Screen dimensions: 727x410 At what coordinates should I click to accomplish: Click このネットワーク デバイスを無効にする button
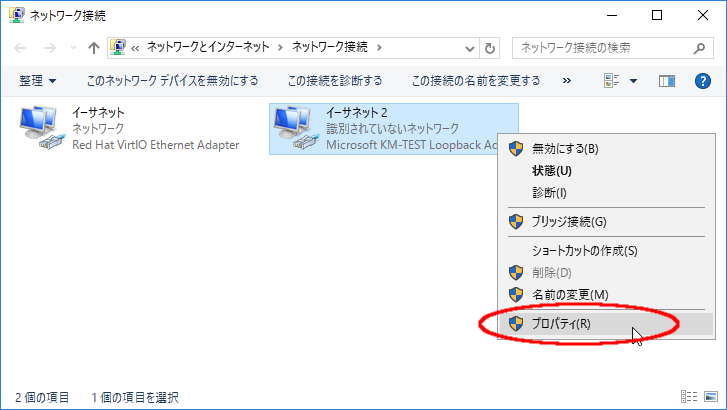[x=172, y=80]
